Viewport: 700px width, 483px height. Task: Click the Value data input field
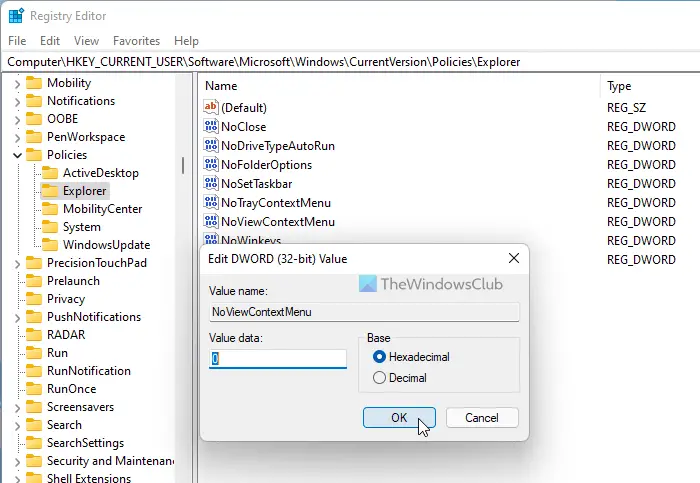coord(278,358)
